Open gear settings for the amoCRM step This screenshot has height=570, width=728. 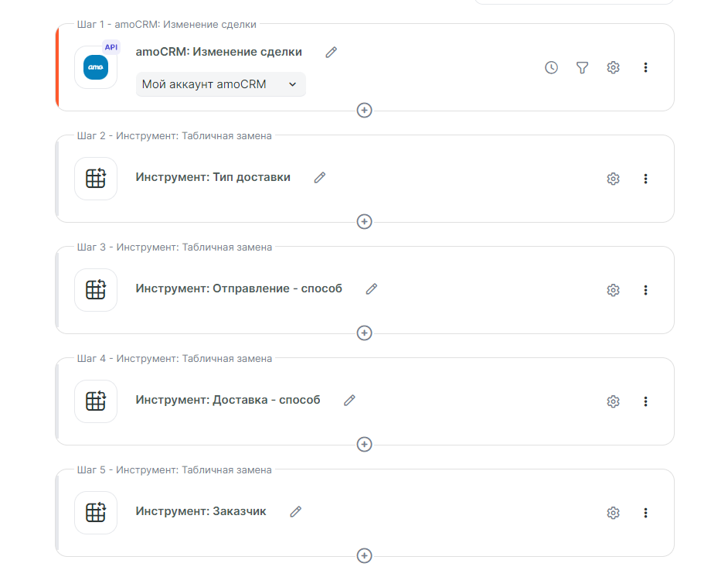coord(613,67)
